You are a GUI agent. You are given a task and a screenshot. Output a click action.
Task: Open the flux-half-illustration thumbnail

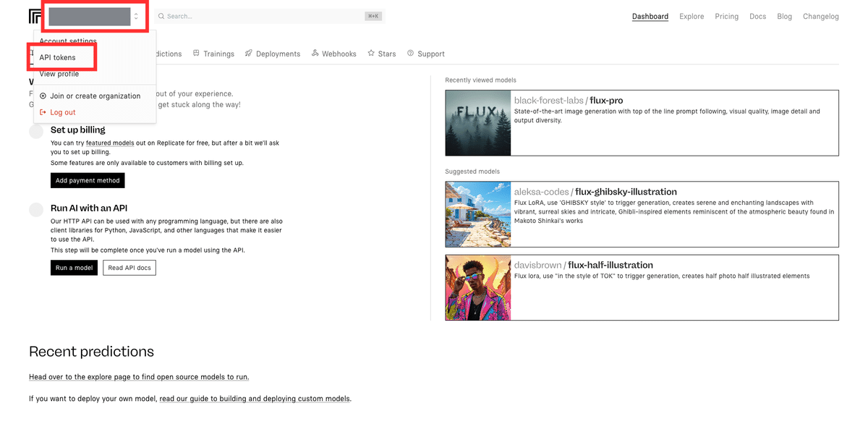(478, 287)
